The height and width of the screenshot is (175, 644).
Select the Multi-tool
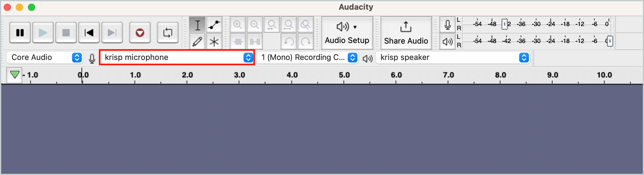point(214,42)
